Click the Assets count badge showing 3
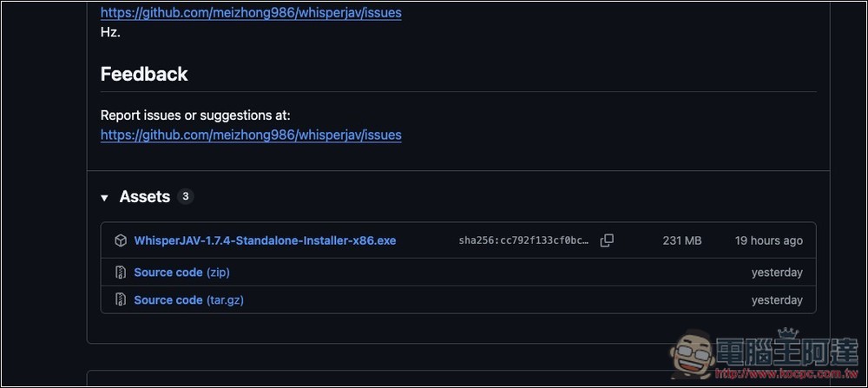 [x=186, y=196]
